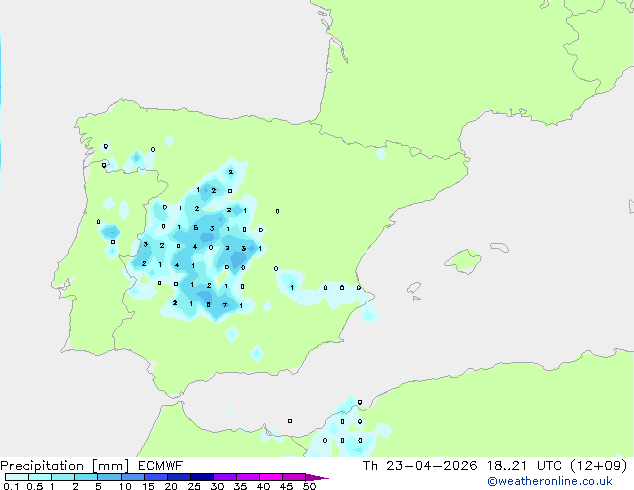Click the above-50 arrow at legend end
The height and width of the screenshot is (490, 634).
coord(317,477)
